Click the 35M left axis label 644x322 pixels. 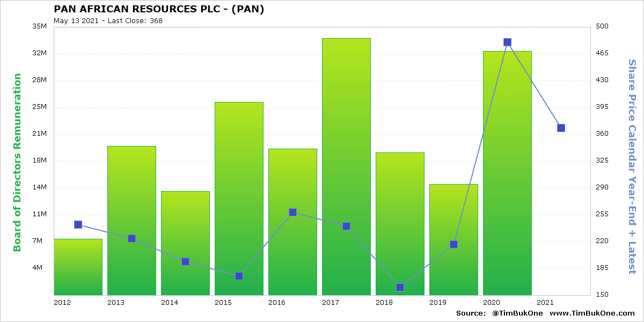coord(40,26)
